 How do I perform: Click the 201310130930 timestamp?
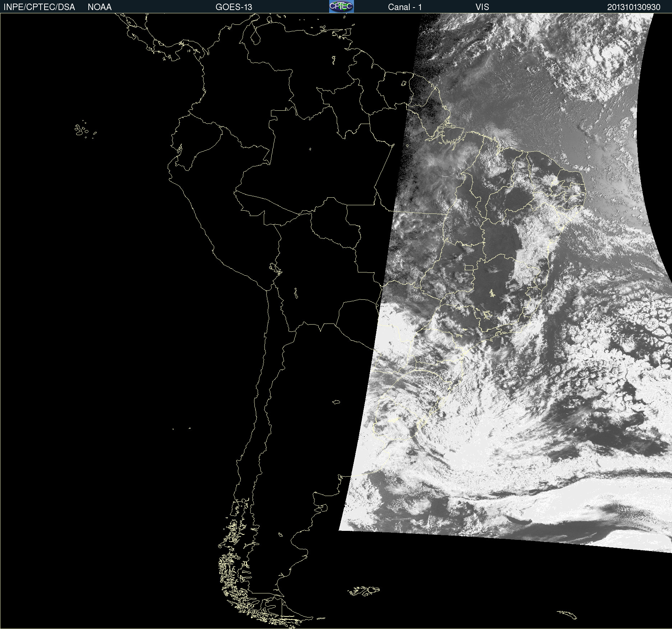tap(634, 7)
